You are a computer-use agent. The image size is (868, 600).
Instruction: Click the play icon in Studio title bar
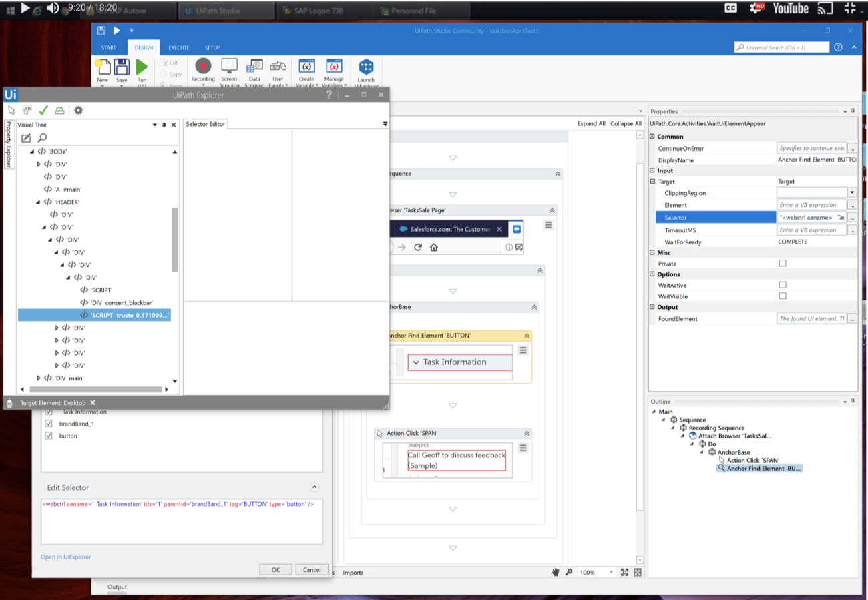click(116, 30)
